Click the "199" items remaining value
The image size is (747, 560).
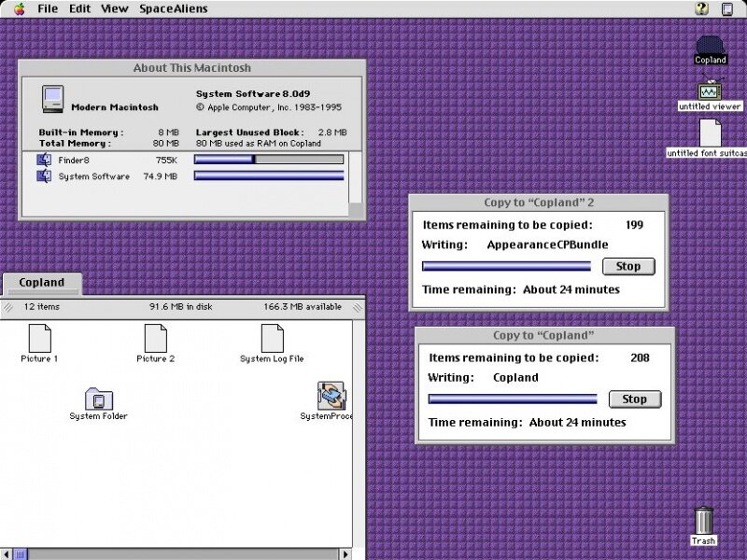[x=634, y=225]
